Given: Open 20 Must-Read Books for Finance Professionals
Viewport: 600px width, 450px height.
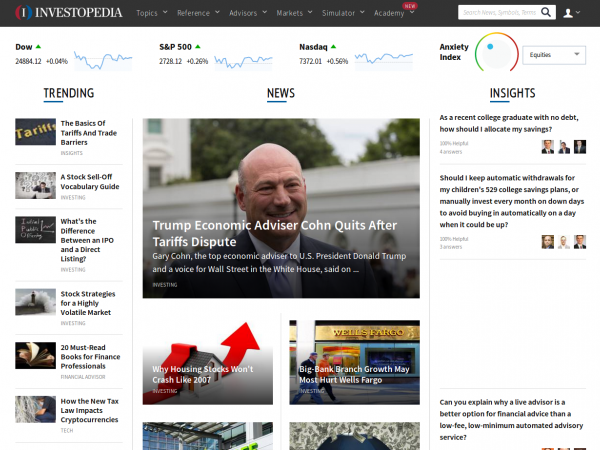Looking at the screenshot, I should point(90,357).
